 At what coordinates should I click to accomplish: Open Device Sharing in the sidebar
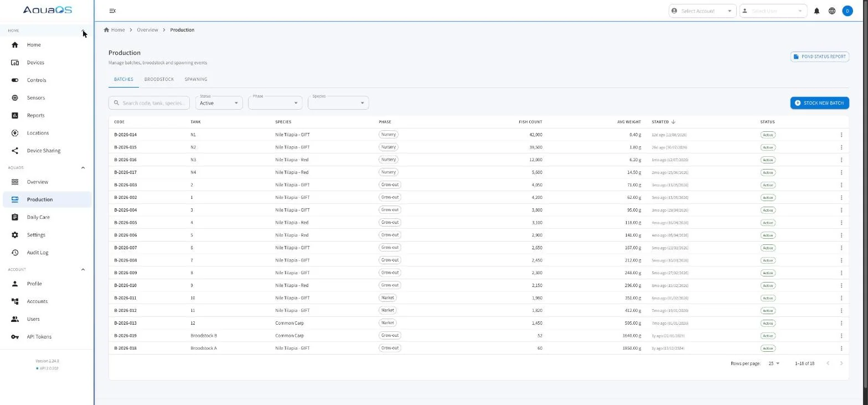(47, 151)
